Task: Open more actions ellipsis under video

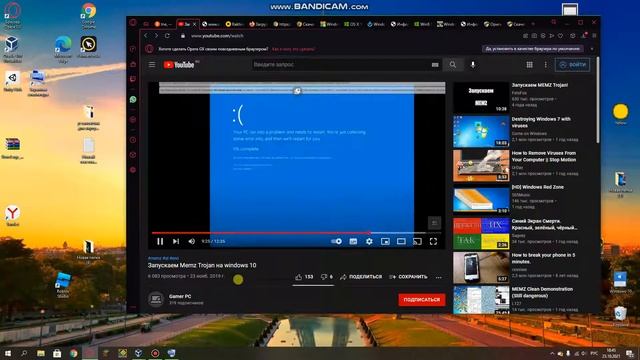Action: point(438,277)
